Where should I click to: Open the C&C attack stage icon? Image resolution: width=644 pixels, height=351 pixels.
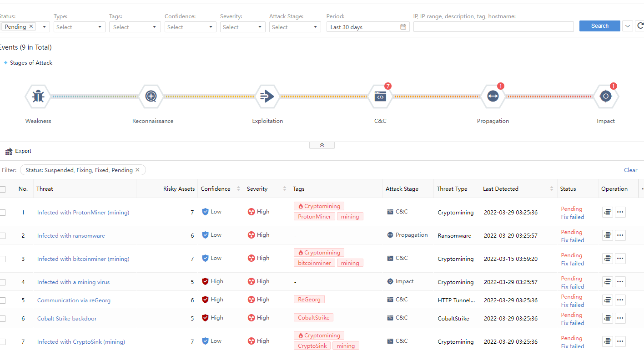380,97
